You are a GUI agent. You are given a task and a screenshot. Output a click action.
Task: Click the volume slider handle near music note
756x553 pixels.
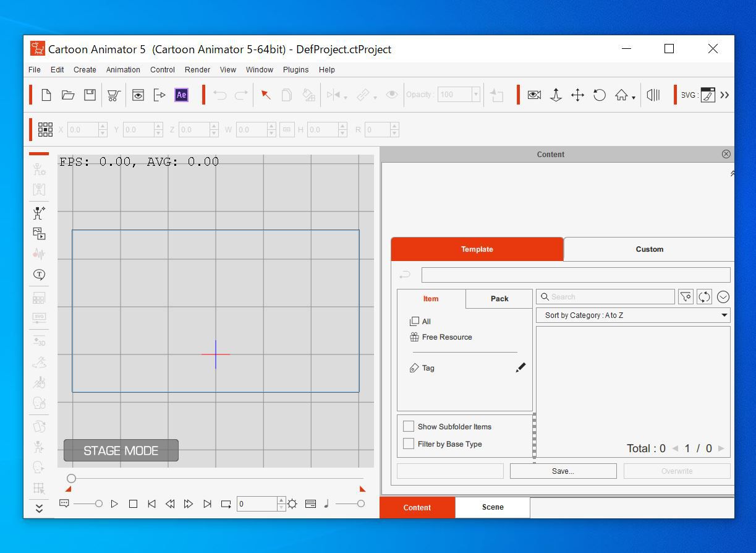(361, 504)
